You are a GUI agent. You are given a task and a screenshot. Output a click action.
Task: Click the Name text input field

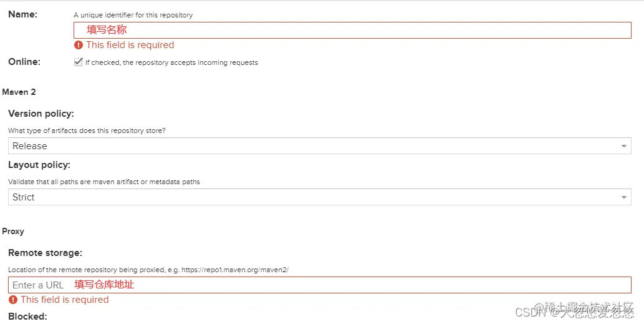(x=352, y=30)
